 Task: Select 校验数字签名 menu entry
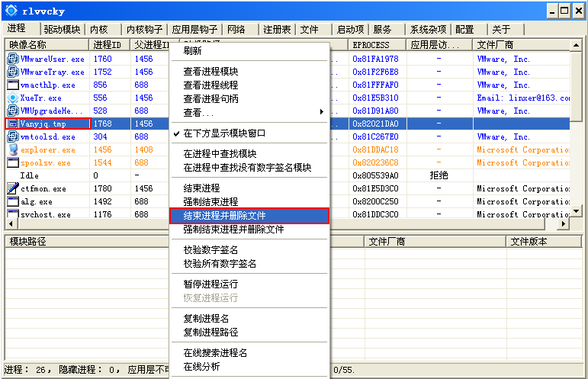[210, 249]
